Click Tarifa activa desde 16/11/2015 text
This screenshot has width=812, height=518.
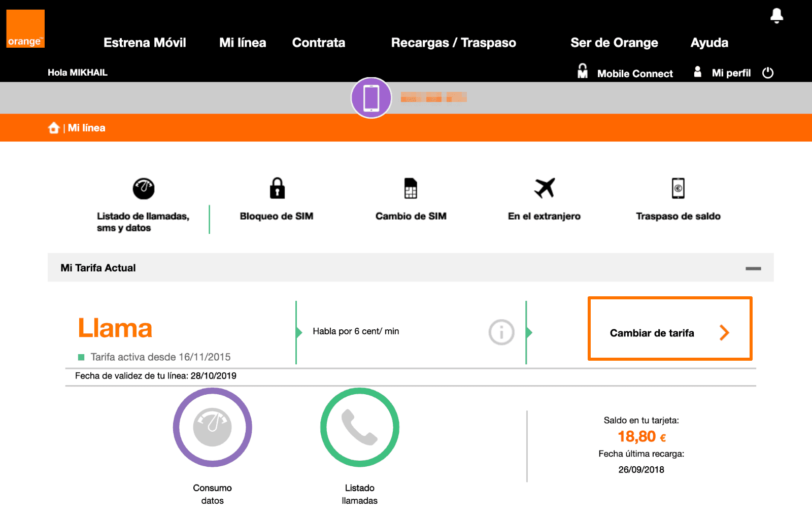click(160, 357)
